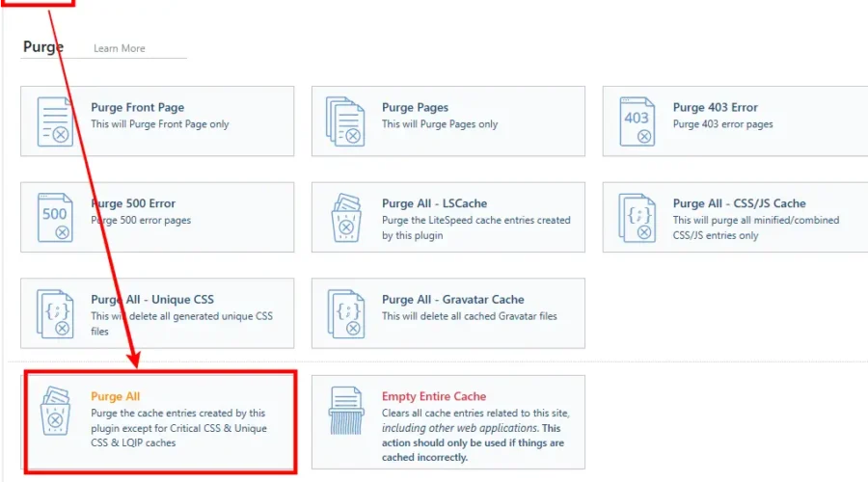Select the Purge Front Page title

click(137, 108)
